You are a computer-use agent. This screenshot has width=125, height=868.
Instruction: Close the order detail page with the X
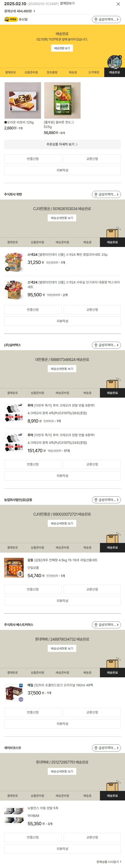[x=118, y=4]
